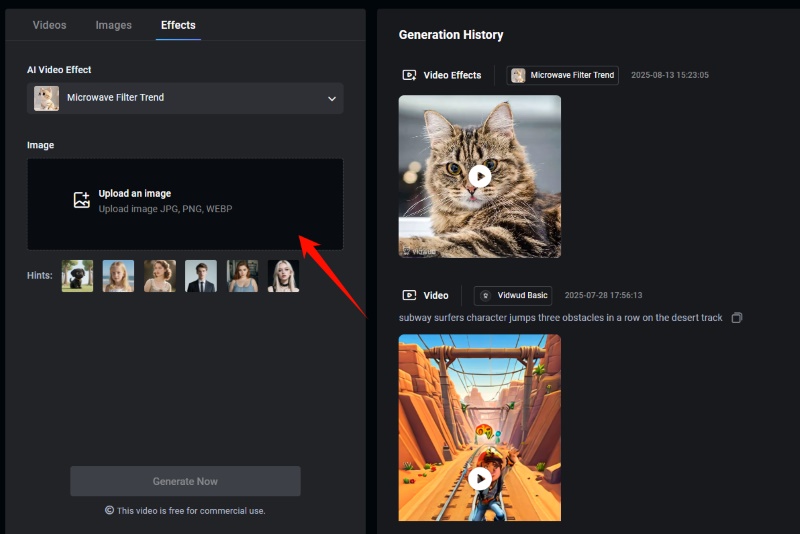Open the Microwave Filter Trend effect dropdown

pyautogui.click(x=185, y=98)
